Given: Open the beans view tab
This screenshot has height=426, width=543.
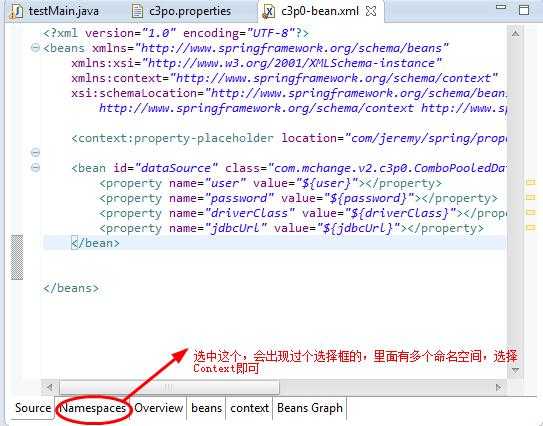Looking at the screenshot, I should coord(206,408).
